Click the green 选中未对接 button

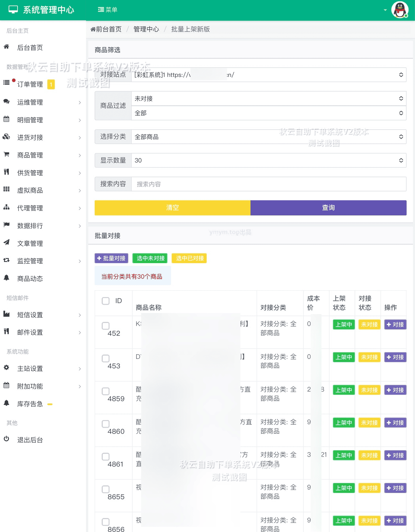(x=150, y=258)
